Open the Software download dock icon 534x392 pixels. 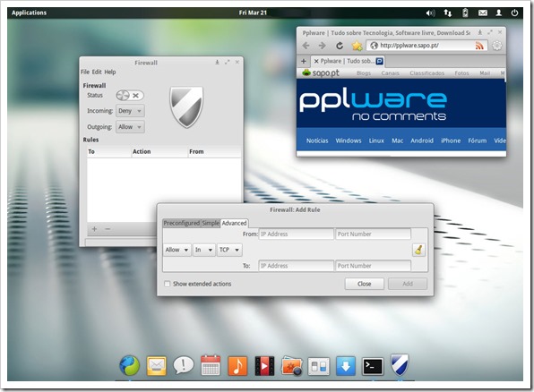(x=345, y=366)
